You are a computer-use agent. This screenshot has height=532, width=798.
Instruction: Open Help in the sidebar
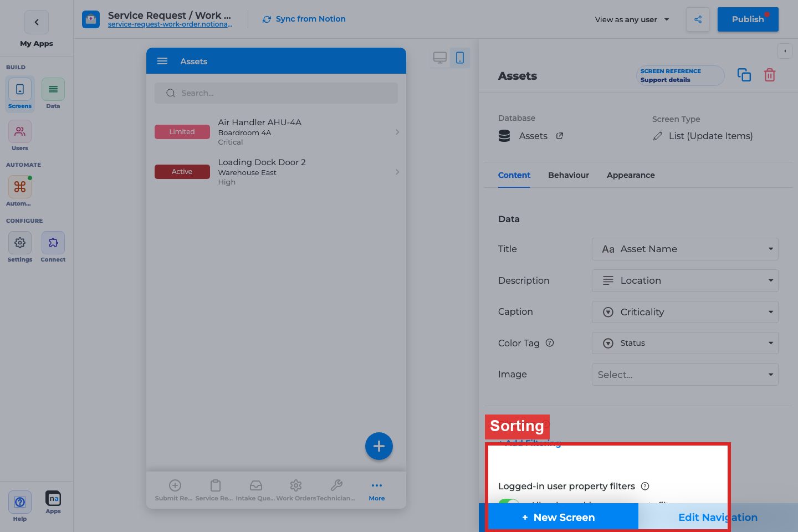(20, 507)
